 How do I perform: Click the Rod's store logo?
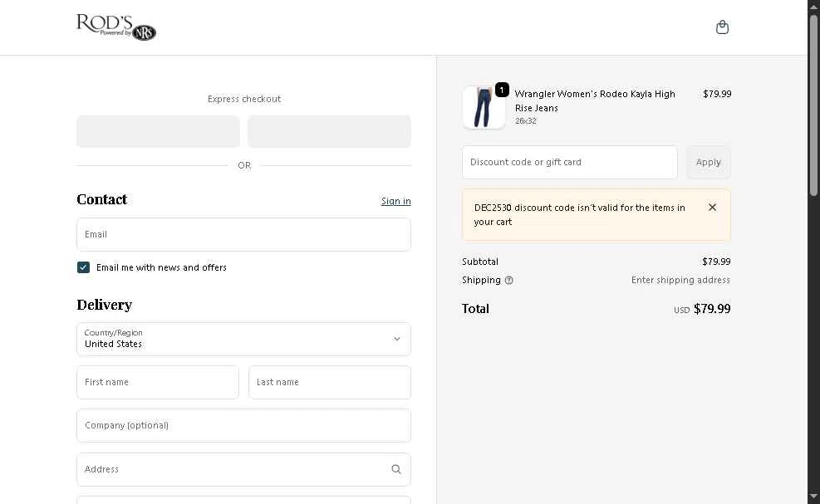(x=116, y=27)
